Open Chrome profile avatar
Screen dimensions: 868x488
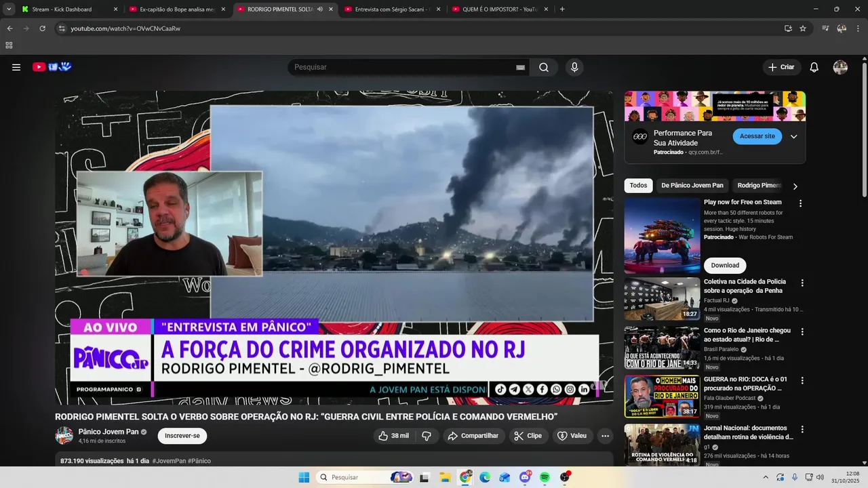pyautogui.click(x=842, y=28)
